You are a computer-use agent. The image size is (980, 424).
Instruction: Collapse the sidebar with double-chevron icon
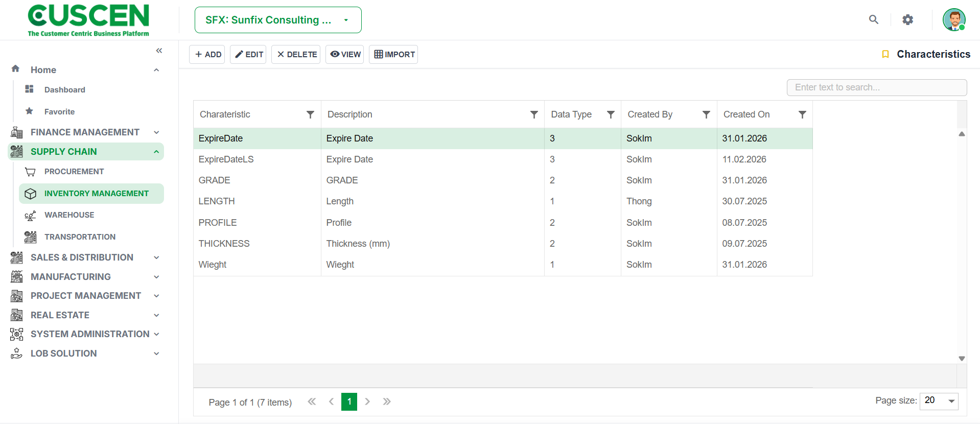pyautogui.click(x=159, y=51)
